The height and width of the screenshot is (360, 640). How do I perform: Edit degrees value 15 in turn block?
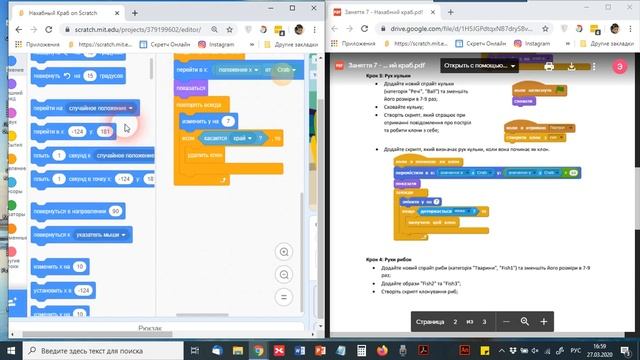[90, 76]
